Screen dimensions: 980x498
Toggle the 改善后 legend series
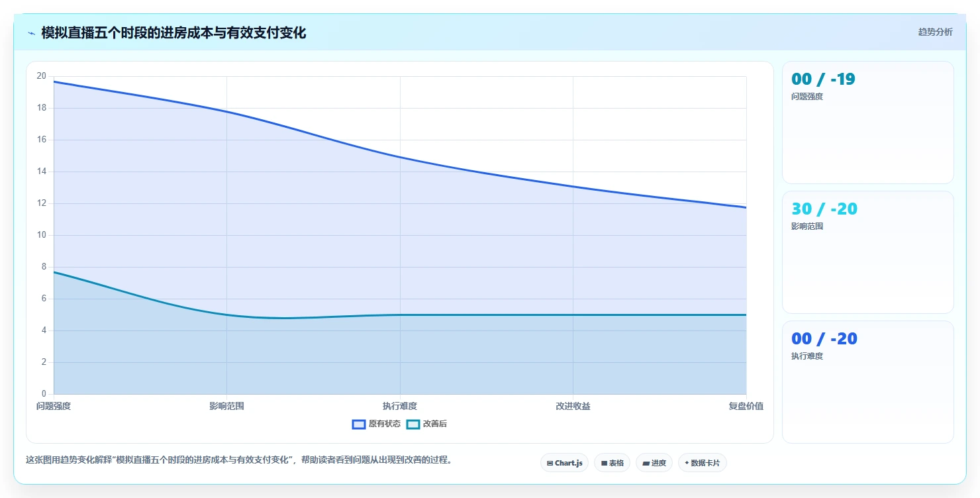(426, 424)
